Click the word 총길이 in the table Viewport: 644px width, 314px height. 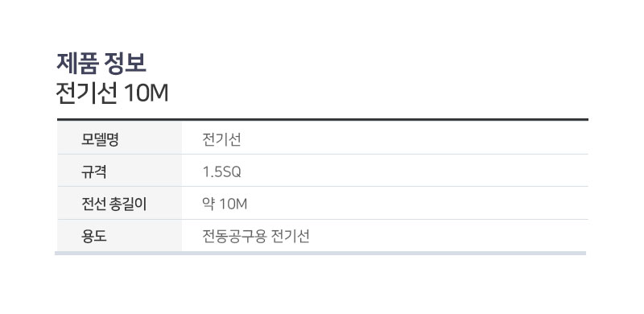129,205
